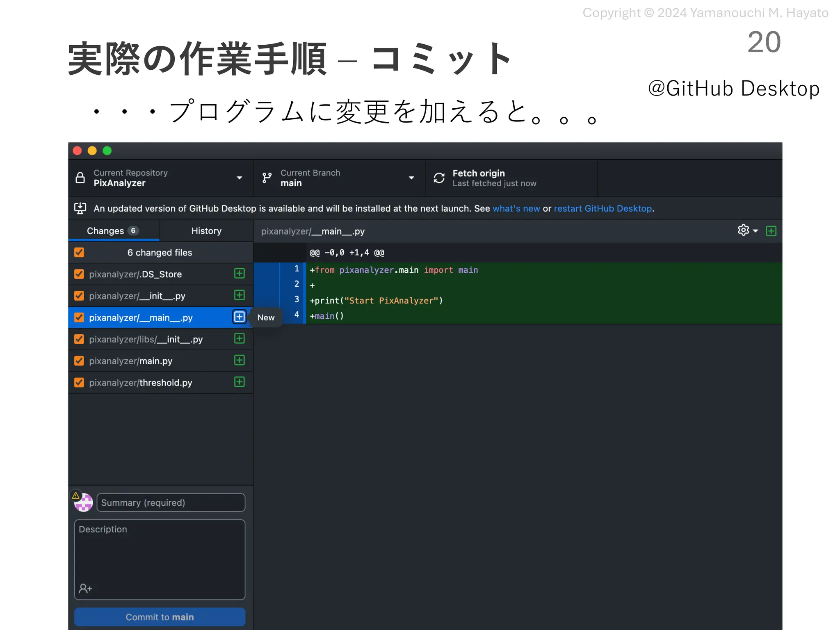This screenshot has width=840, height=630.
Task: Click the green zoom window button
Action: pos(107,151)
